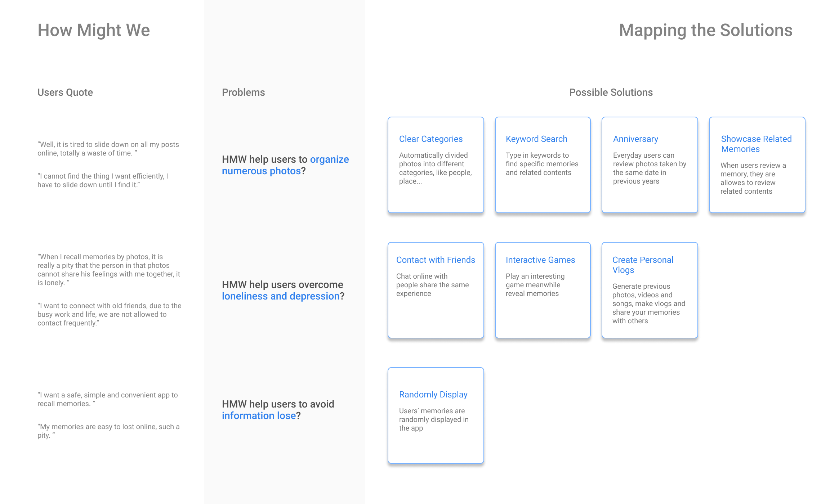Viewport: 830px width, 504px height.
Task: Select the Randomly Display card
Action: click(x=436, y=415)
